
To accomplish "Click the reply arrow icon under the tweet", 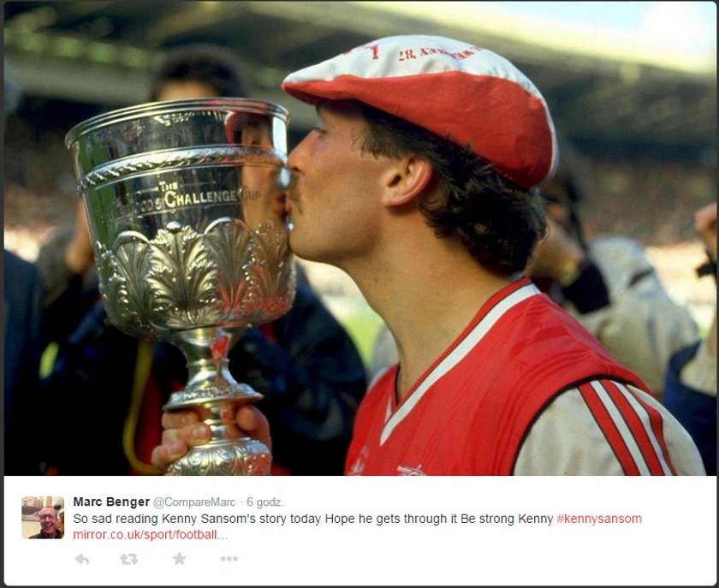I will (82, 559).
